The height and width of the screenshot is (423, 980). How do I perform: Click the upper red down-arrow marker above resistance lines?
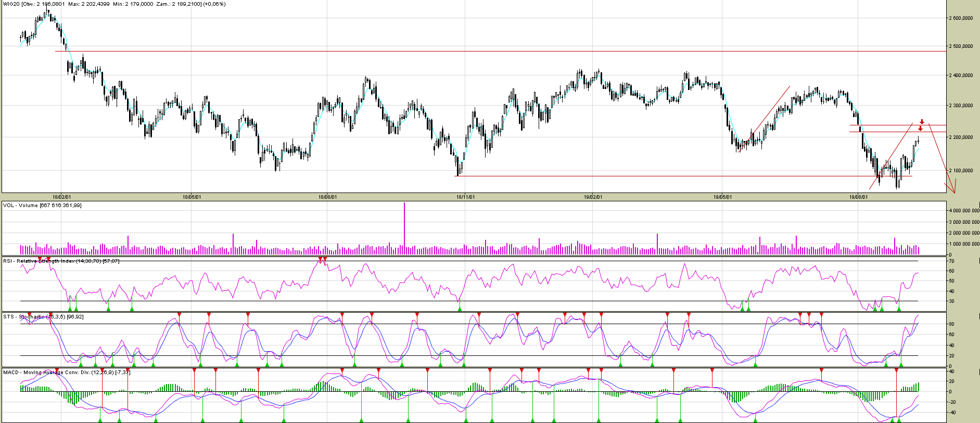tap(922, 122)
